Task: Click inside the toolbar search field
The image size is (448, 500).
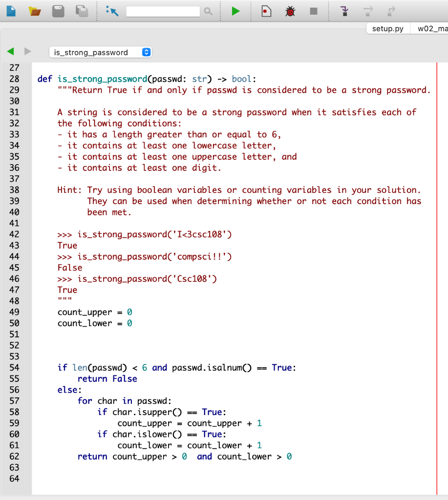Action: tap(164, 11)
